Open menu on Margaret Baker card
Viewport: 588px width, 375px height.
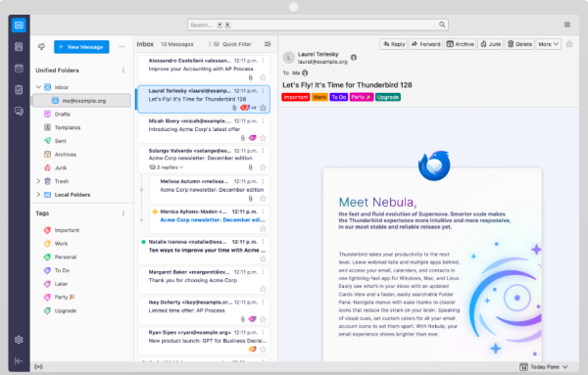264,272
